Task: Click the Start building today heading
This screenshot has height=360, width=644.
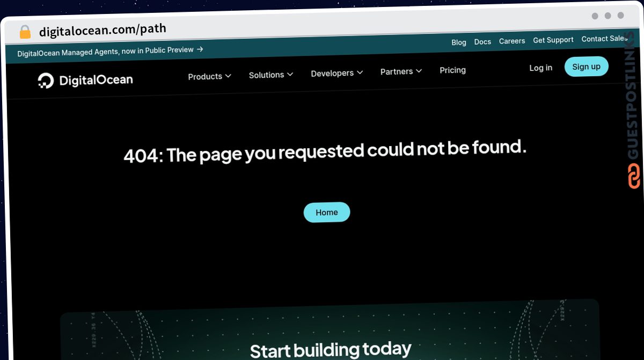Action: [x=331, y=350]
